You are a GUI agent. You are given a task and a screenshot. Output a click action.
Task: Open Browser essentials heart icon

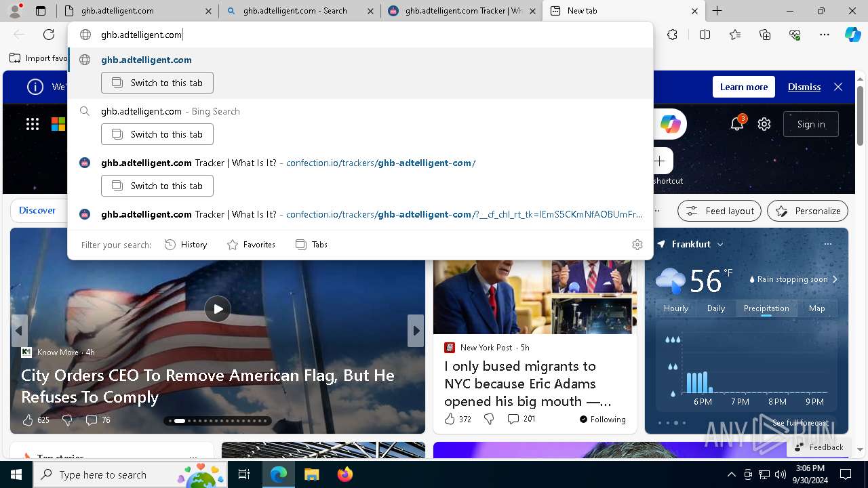tap(795, 35)
